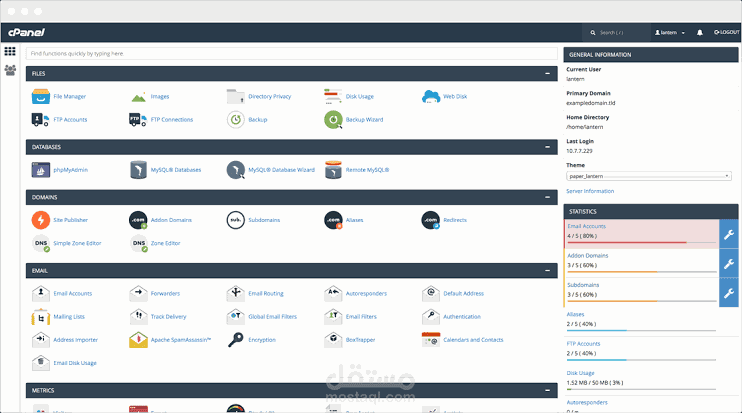Viewport: 742px width, 413px height.
Task: Open the MySQL Databases icon
Action: click(138, 170)
